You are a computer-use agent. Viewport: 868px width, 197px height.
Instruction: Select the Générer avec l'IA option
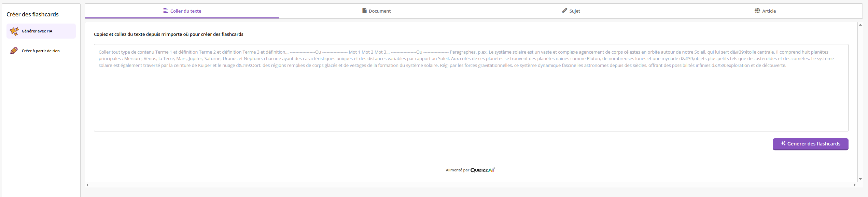pyautogui.click(x=41, y=31)
